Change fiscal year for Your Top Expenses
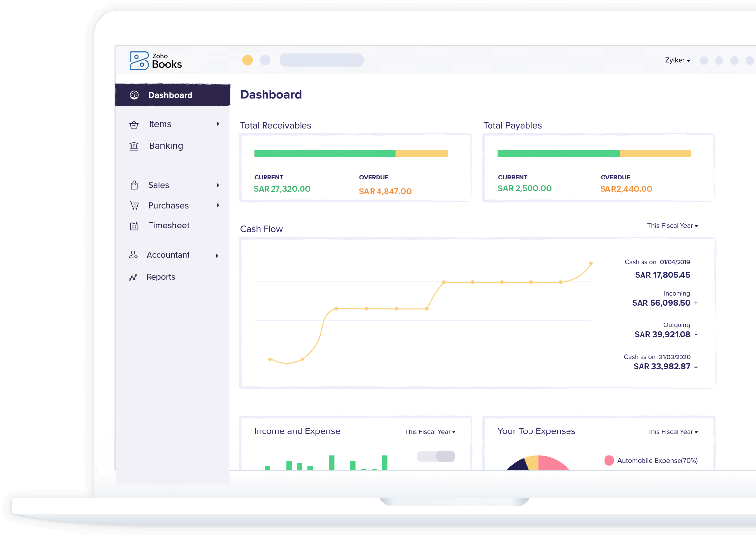756x538 pixels. pos(672,432)
